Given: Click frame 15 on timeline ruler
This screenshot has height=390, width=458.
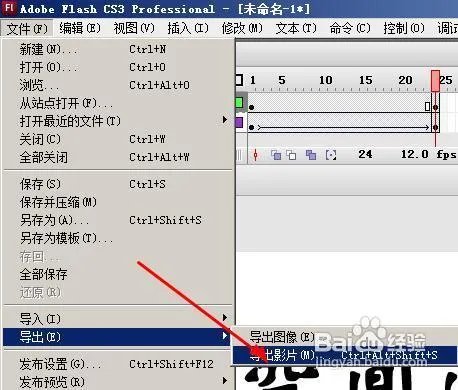Looking at the screenshot, I should [365, 80].
